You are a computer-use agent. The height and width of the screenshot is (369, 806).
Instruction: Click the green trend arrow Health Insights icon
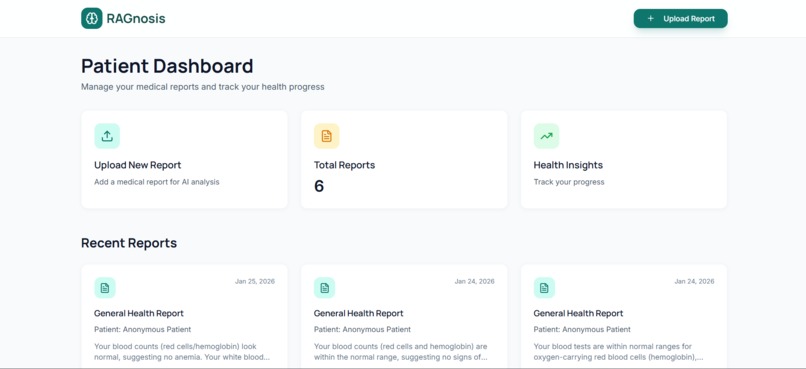coord(546,136)
